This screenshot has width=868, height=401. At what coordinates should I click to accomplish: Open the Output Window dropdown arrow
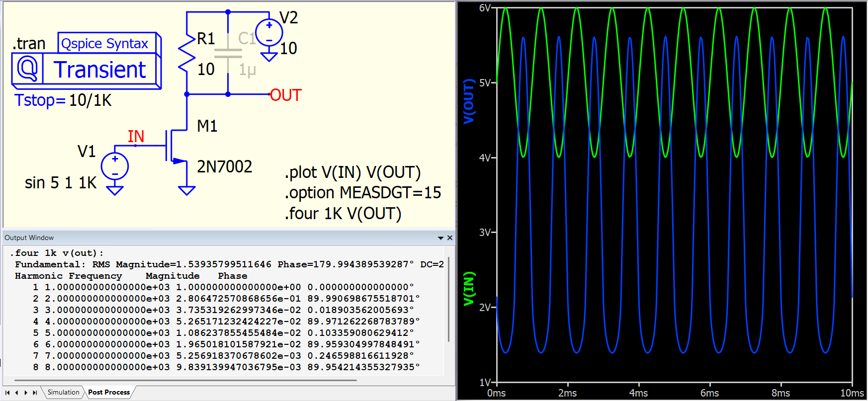(x=440, y=238)
